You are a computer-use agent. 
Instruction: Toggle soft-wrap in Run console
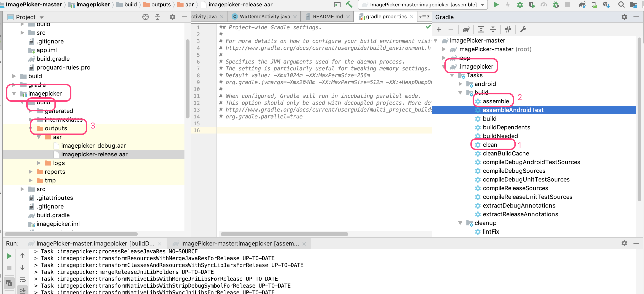22,279
